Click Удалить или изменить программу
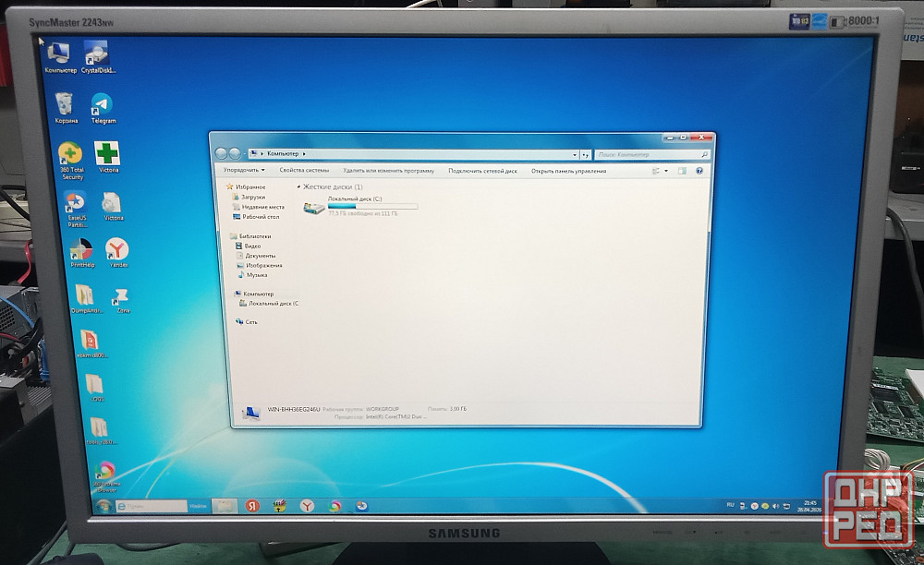Viewport: 924px width, 565px height. 388,171
